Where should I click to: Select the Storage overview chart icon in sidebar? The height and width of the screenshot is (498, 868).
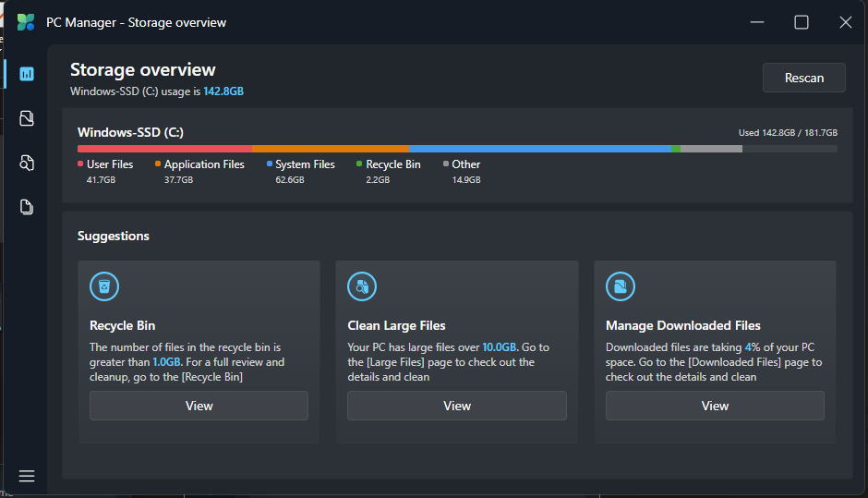(x=27, y=74)
